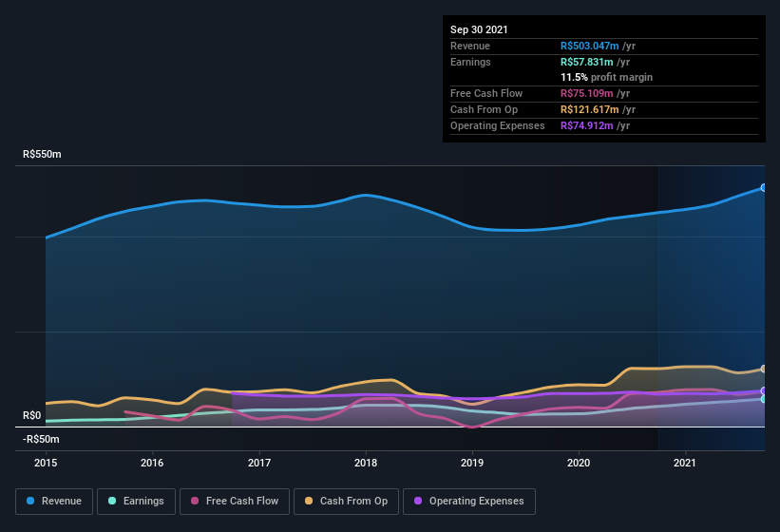Click the Free Cash Flow label in tooltip
Viewport: 780px width, 532px height.
pyautogui.click(x=486, y=93)
